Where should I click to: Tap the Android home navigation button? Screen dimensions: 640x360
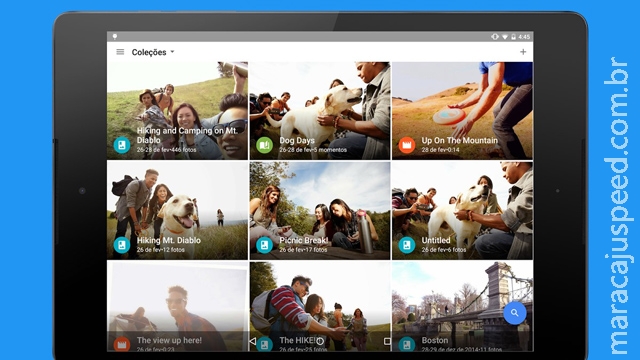pos(320,341)
